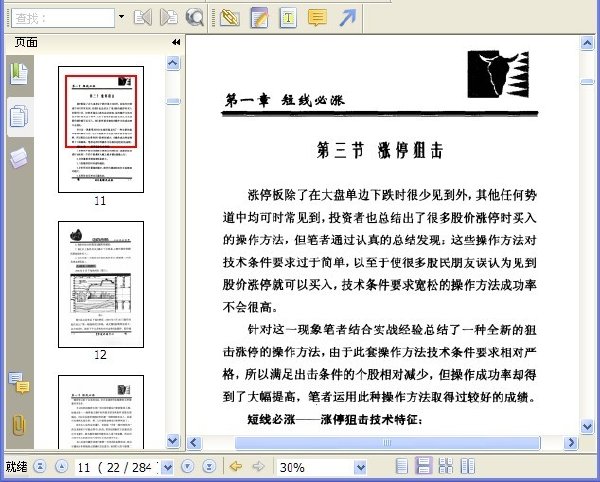This screenshot has height=482, width=600.
Task: Click the section title 第三节 涨停狙击
Action: (380, 150)
